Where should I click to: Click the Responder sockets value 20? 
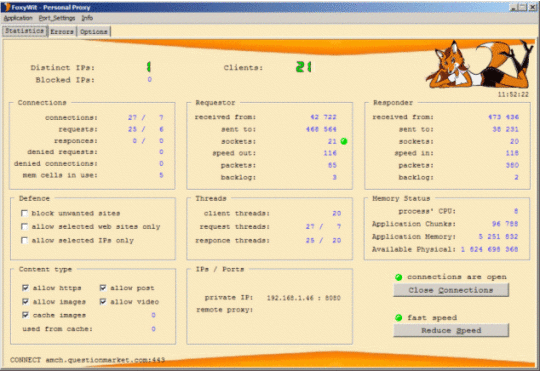point(514,141)
